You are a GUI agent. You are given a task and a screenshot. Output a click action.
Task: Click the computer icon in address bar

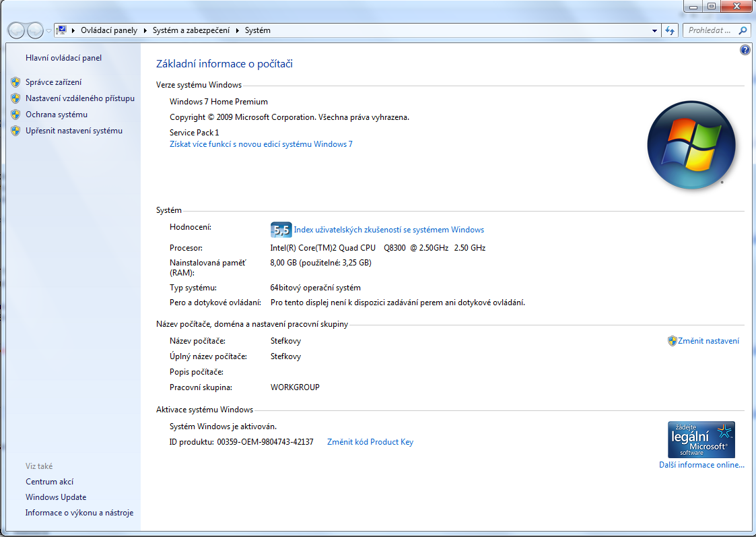tap(61, 30)
